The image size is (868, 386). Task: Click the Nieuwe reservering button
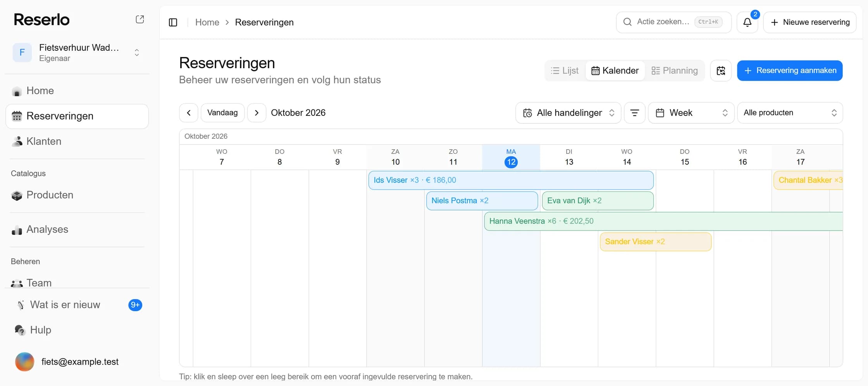pos(810,22)
